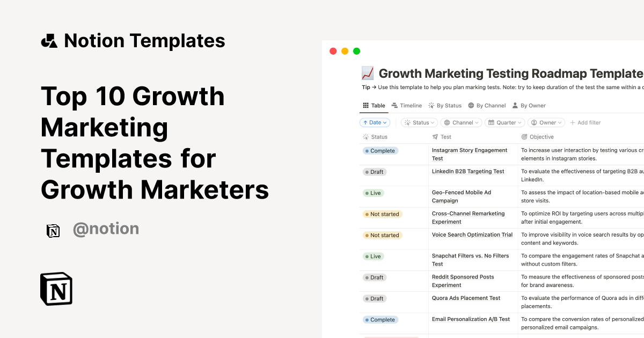This screenshot has width=644, height=338.
Task: Click the yellow Not started status pill
Action: [382, 214]
